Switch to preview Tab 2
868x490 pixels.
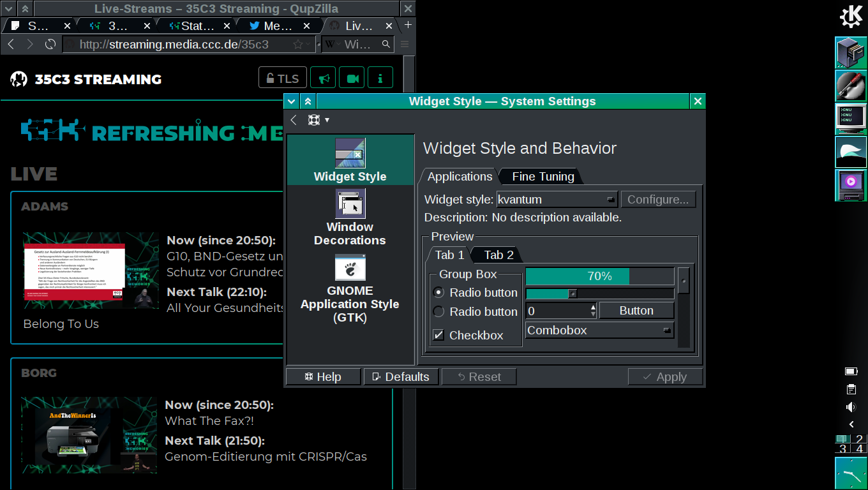click(498, 255)
